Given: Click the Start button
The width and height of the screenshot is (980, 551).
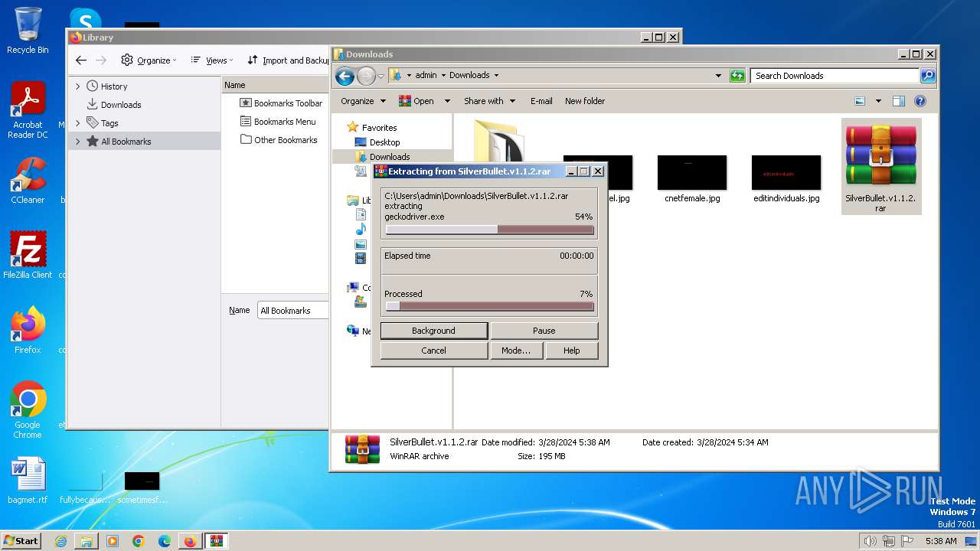Looking at the screenshot, I should click(21, 540).
